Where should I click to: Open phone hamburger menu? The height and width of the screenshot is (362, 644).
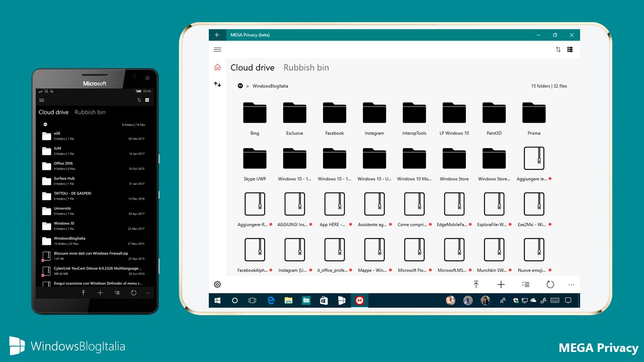[42, 100]
